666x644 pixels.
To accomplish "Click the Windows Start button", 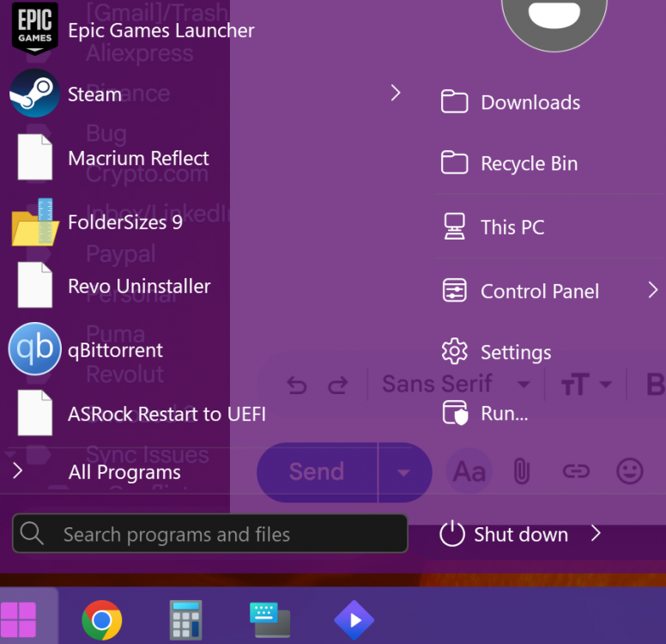I will 19,619.
